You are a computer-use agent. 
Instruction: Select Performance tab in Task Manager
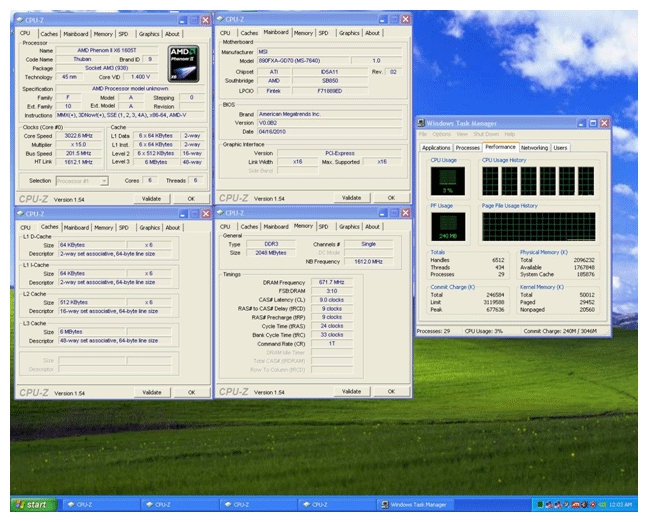500,147
